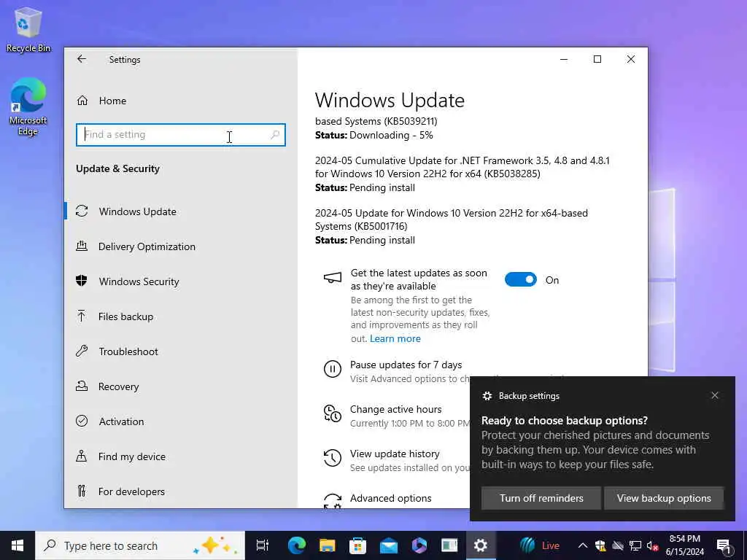Click the Activation checkmark circle icon
The height and width of the screenshot is (560, 747).
coord(82,421)
